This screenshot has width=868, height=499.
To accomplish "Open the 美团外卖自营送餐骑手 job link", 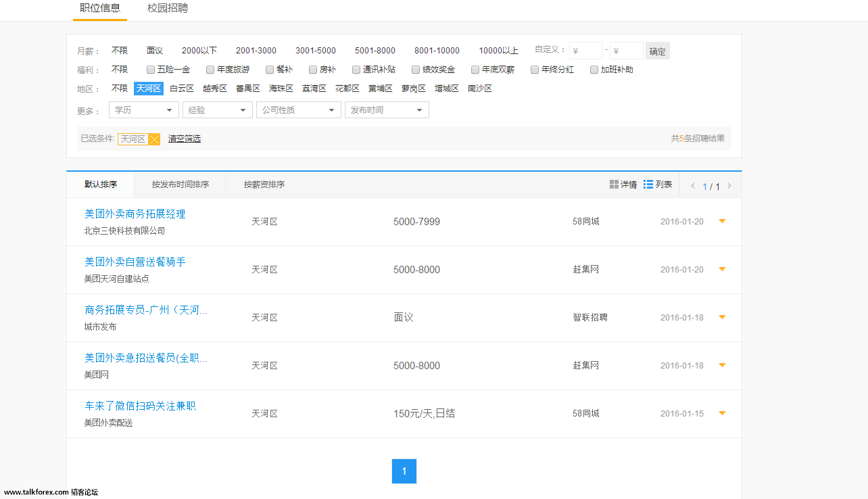I will 135,262.
